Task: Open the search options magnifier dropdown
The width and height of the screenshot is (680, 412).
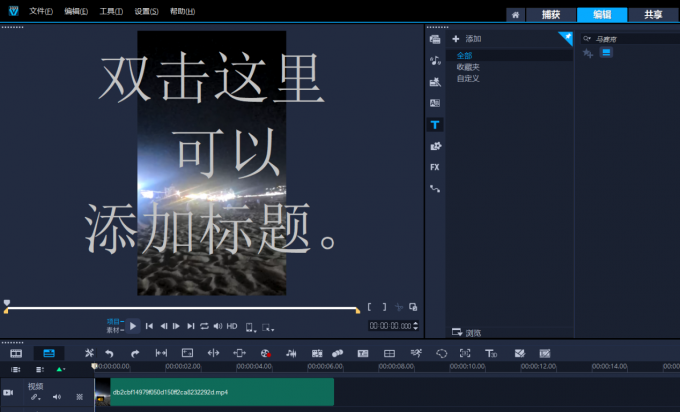Action: [x=587, y=39]
